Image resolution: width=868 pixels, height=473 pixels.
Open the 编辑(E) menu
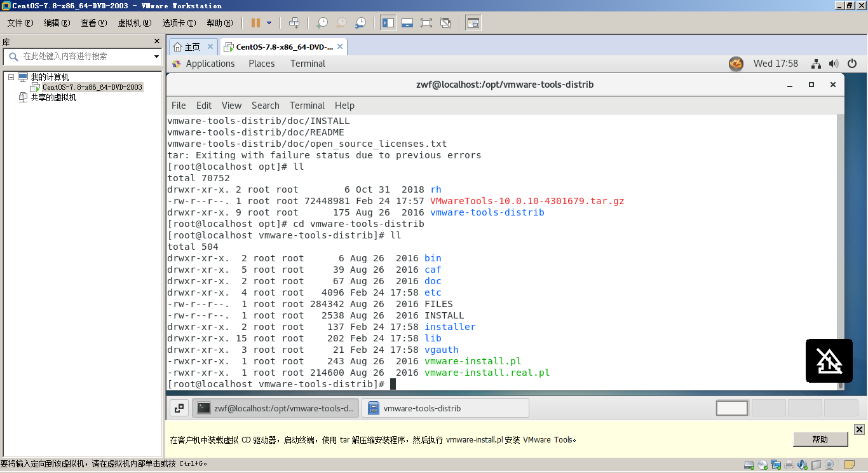point(57,23)
